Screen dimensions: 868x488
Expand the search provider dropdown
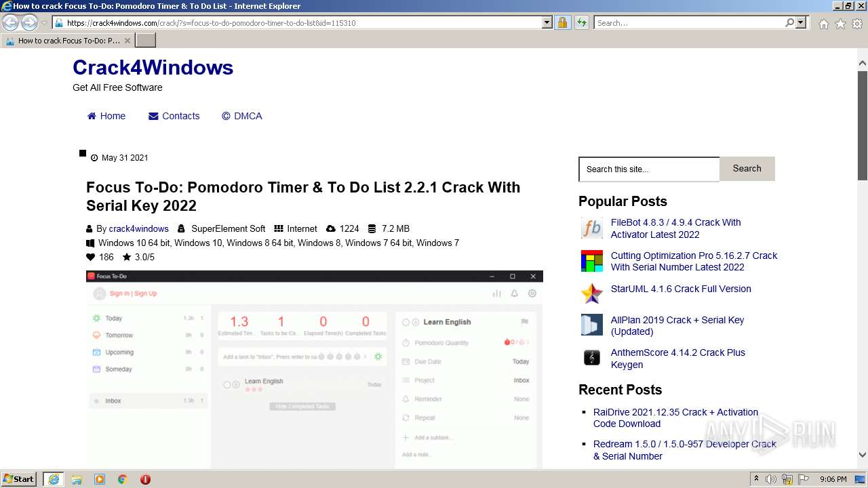[802, 22]
